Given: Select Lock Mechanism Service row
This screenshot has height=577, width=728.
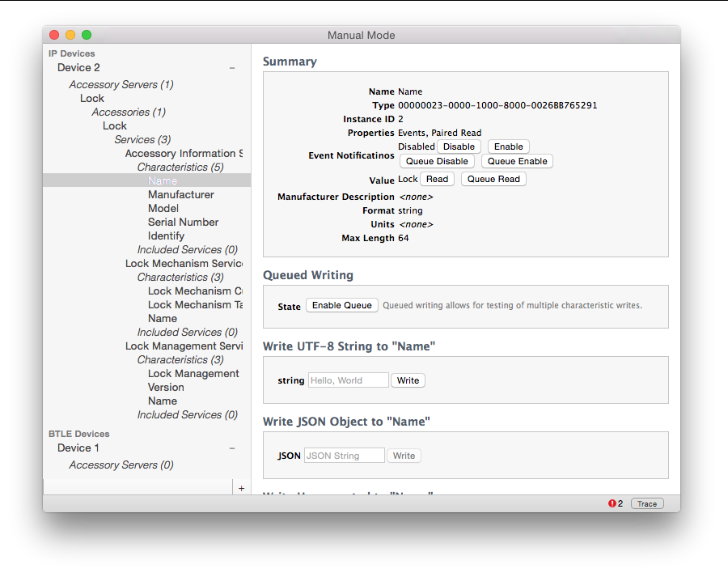Looking at the screenshot, I should 184,264.
